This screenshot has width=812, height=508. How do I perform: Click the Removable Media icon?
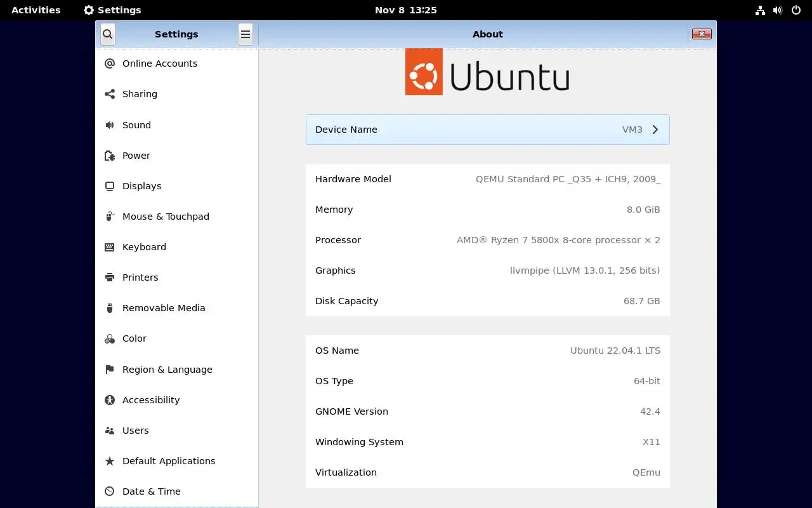[110, 308]
